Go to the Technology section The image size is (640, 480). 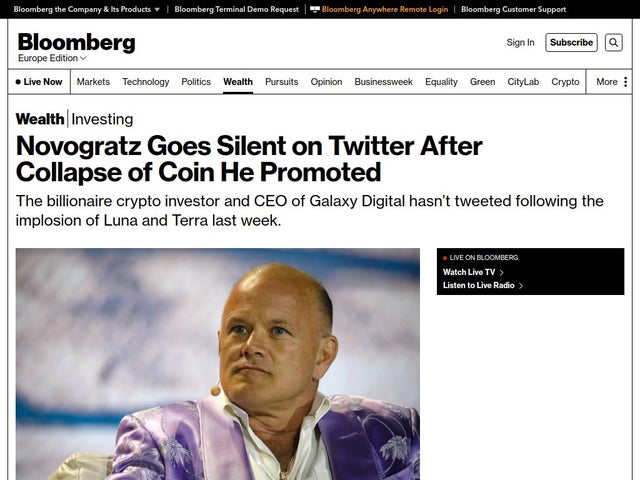click(x=146, y=82)
